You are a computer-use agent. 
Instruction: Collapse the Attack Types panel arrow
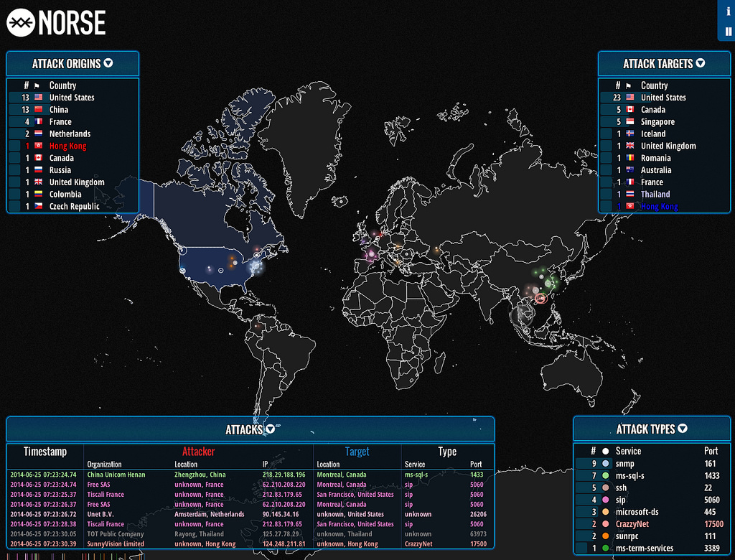pyautogui.click(x=683, y=429)
